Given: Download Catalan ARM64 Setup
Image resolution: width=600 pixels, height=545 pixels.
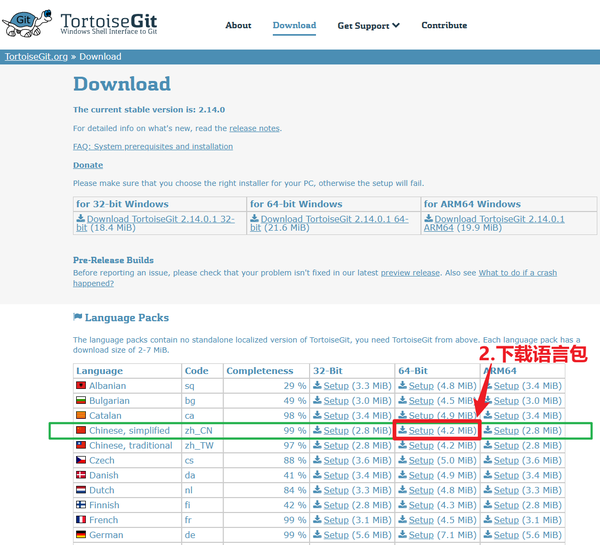Looking at the screenshot, I should (x=506, y=416).
